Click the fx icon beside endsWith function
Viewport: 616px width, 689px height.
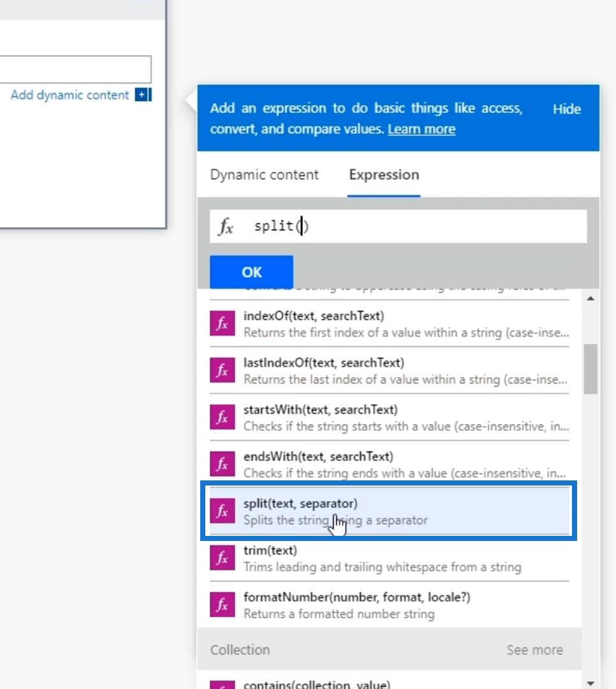[223, 464]
